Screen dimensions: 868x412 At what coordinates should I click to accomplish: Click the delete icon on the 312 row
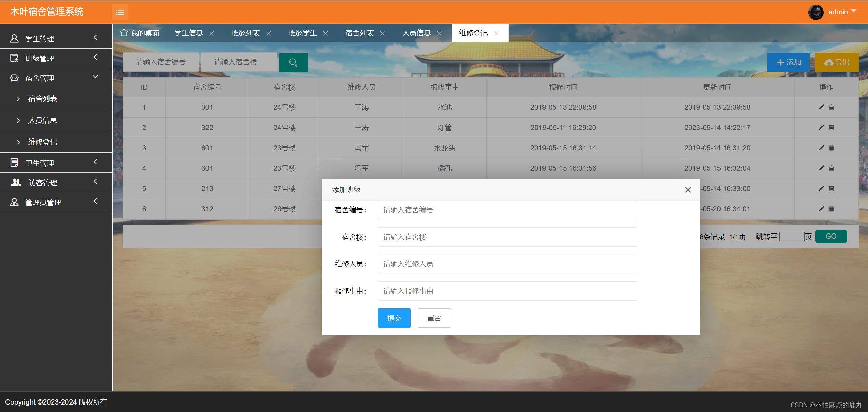(x=831, y=209)
